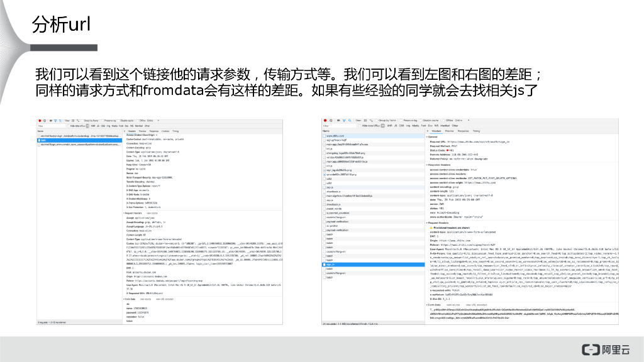This screenshot has width=644, height=362.
Task: Click view URL encoded in right DevTools
Action: click(x=475, y=305)
